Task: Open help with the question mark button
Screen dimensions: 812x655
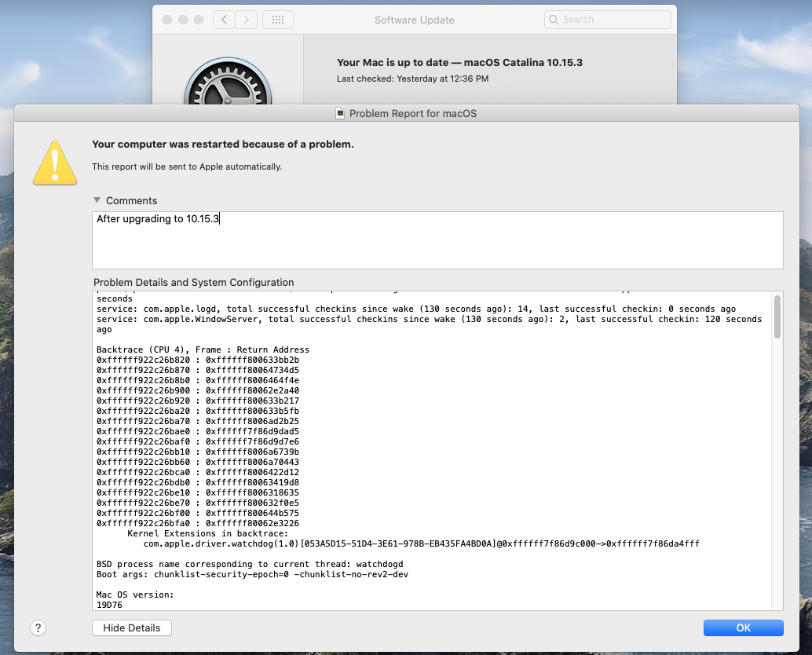Action: click(x=38, y=628)
